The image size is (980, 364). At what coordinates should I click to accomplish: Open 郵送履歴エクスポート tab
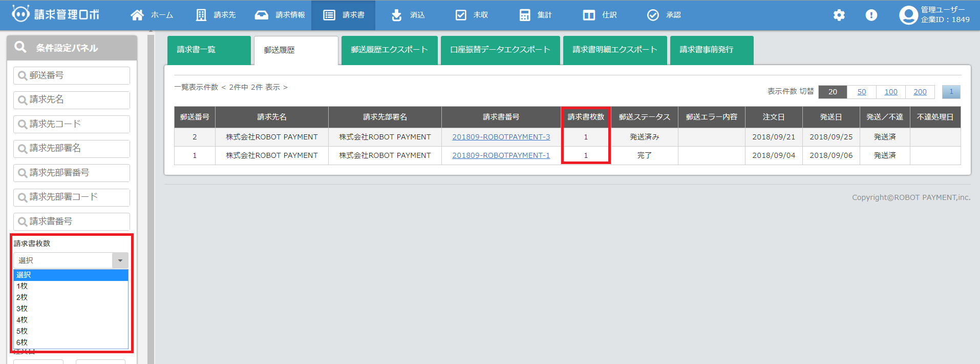pyautogui.click(x=389, y=50)
